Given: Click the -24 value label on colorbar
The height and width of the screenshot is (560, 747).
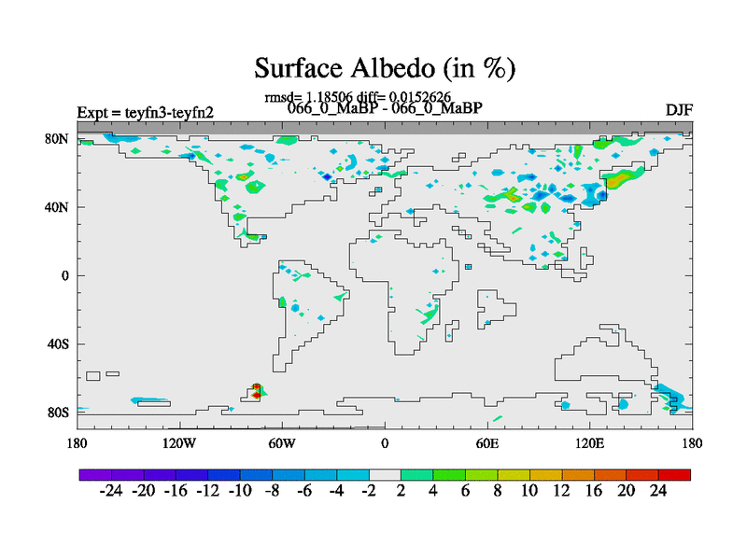Looking at the screenshot, I should click(x=112, y=491).
